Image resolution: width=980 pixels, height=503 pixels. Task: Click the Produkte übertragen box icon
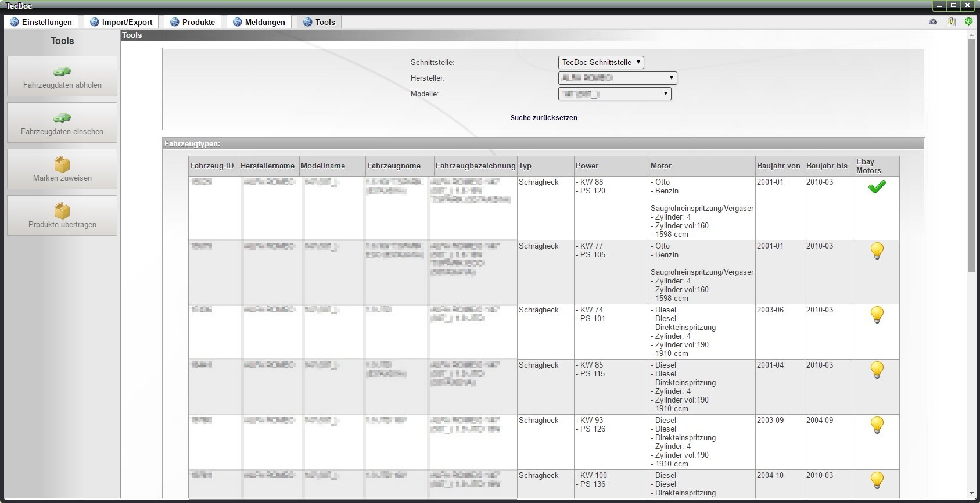pyautogui.click(x=62, y=211)
